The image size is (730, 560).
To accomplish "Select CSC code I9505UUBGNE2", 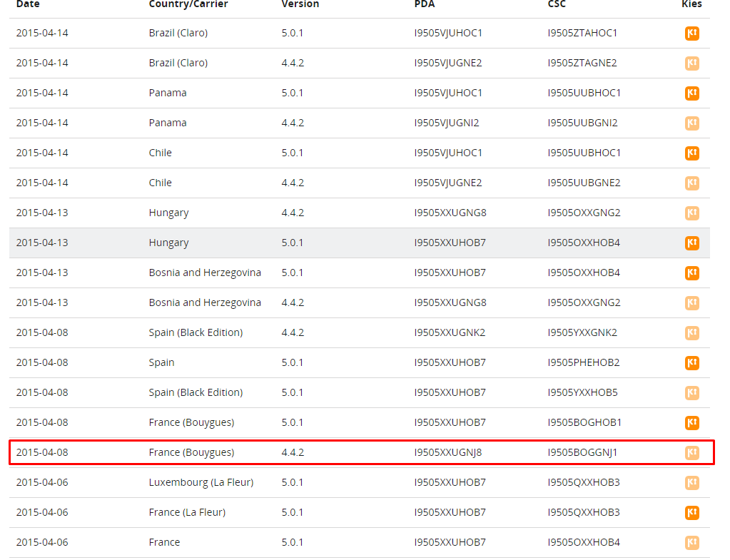I will click(x=584, y=183).
